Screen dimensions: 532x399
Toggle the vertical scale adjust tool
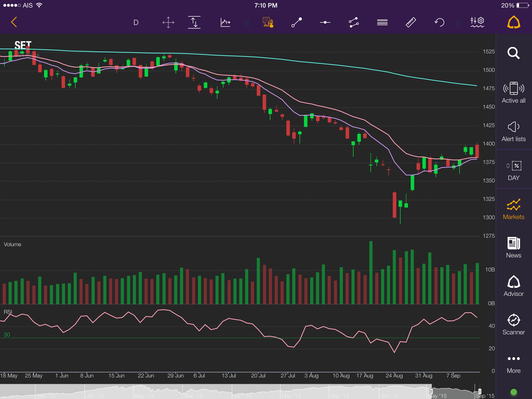[194, 22]
